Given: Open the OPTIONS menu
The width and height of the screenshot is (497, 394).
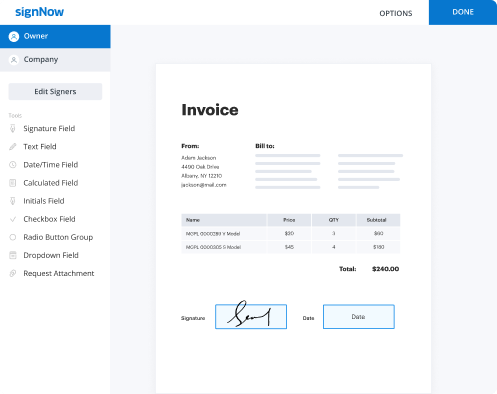Looking at the screenshot, I should 396,13.
